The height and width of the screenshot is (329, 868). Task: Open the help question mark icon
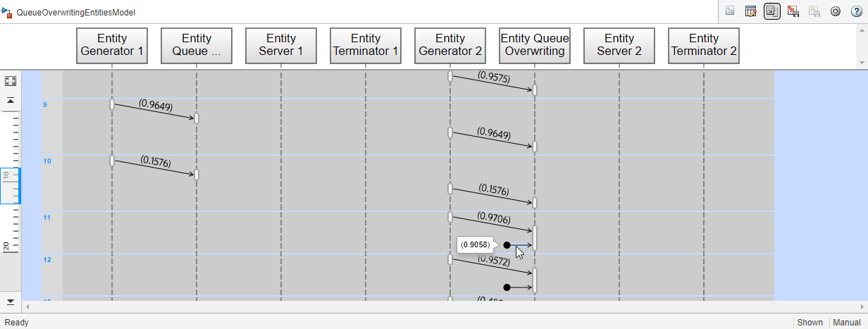point(856,11)
